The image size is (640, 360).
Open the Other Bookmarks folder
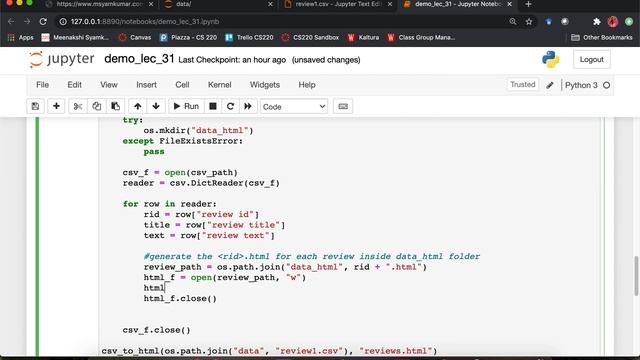(602, 38)
